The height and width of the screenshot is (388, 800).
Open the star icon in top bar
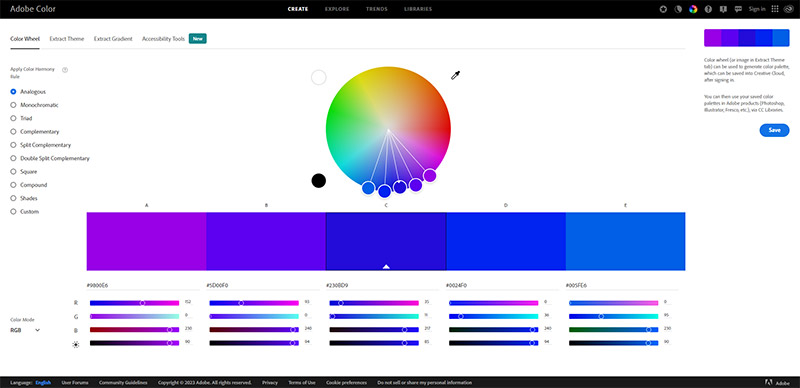pyautogui.click(x=663, y=9)
